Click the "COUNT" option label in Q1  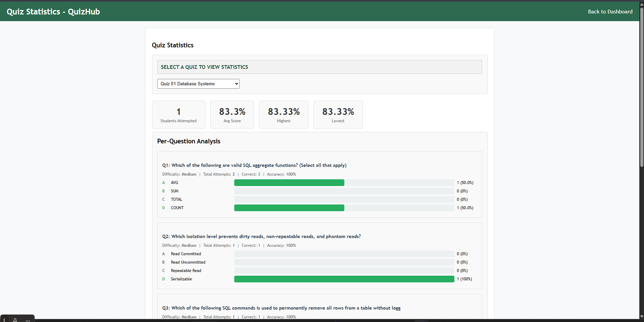click(x=177, y=208)
